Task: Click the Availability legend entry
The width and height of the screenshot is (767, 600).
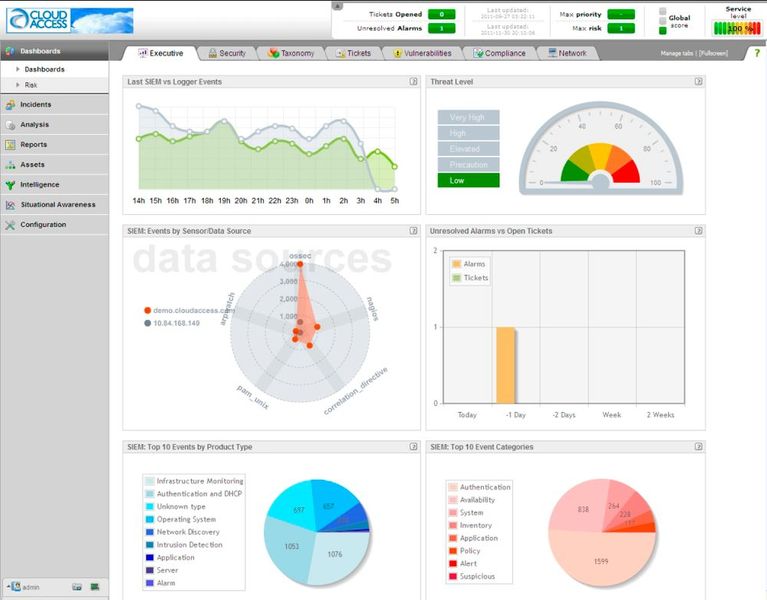Action: point(472,500)
